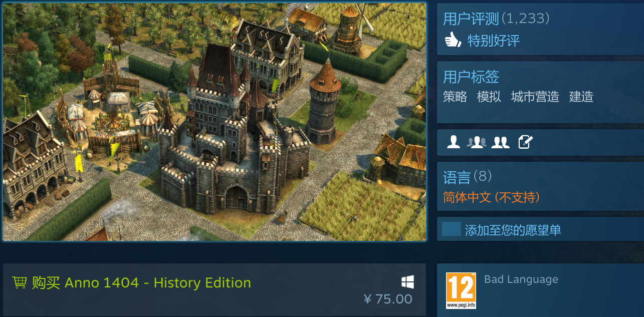Click the ¥ 75.00 price
The width and height of the screenshot is (644, 317).
tap(388, 299)
